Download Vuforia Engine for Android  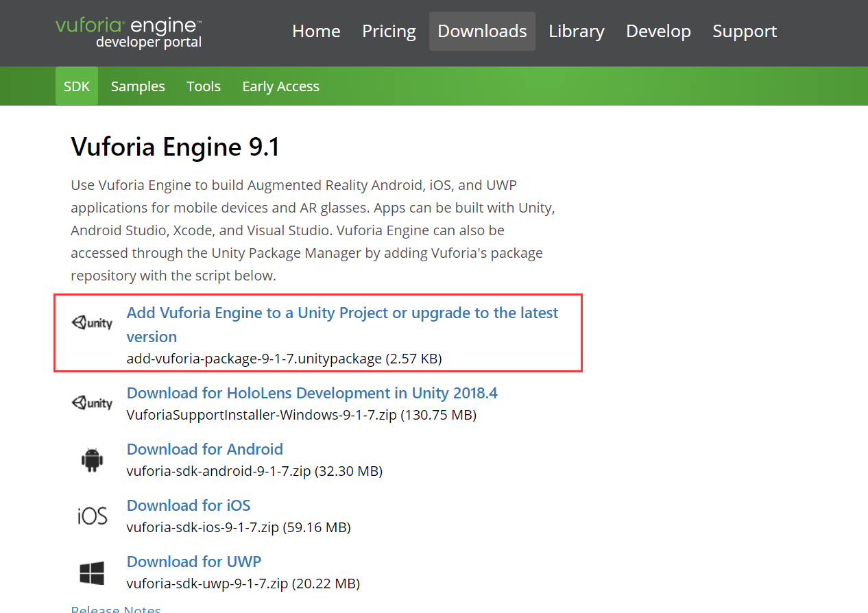coord(204,448)
